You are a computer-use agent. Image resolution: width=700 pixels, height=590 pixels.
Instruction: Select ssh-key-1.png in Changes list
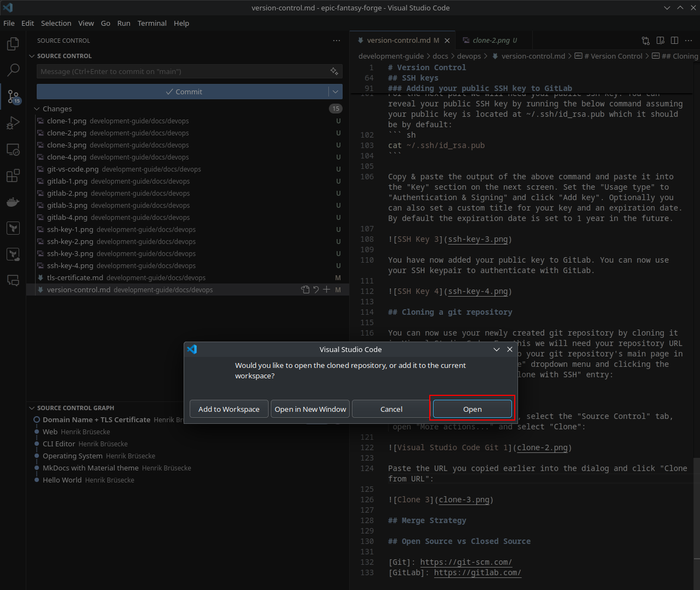tap(189, 229)
